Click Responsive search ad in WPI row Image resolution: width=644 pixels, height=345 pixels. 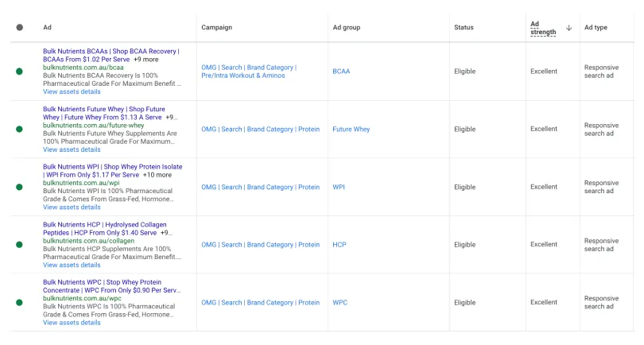tap(601, 187)
